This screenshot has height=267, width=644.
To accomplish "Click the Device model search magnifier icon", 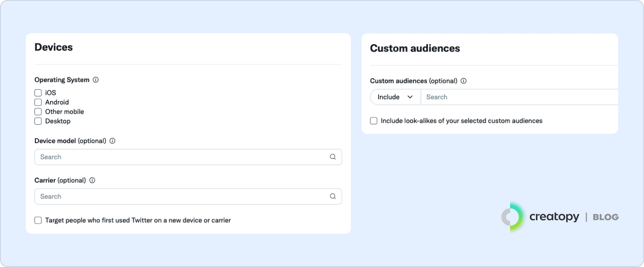I will (333, 157).
